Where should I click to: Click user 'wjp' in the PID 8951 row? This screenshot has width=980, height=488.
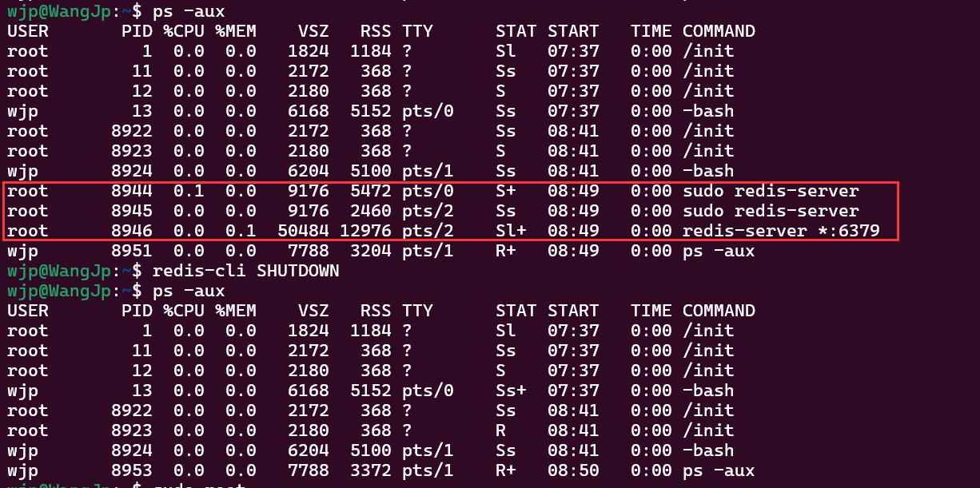[22, 251]
